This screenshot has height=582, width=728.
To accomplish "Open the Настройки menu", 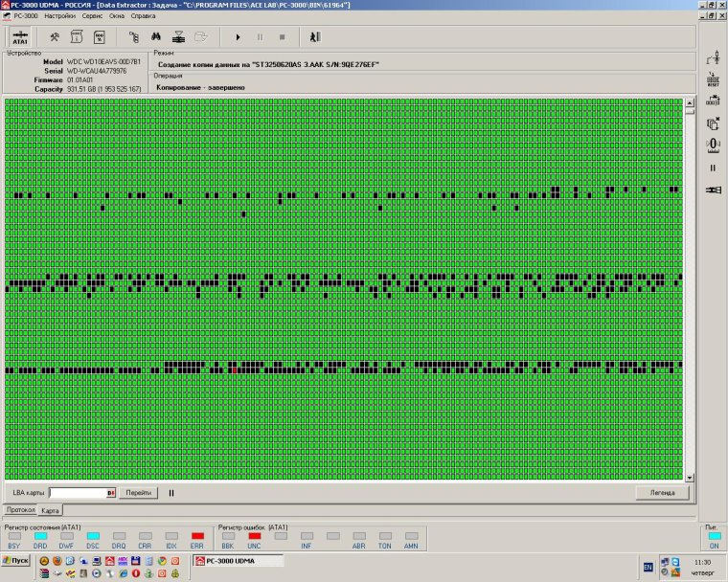I will (60, 15).
